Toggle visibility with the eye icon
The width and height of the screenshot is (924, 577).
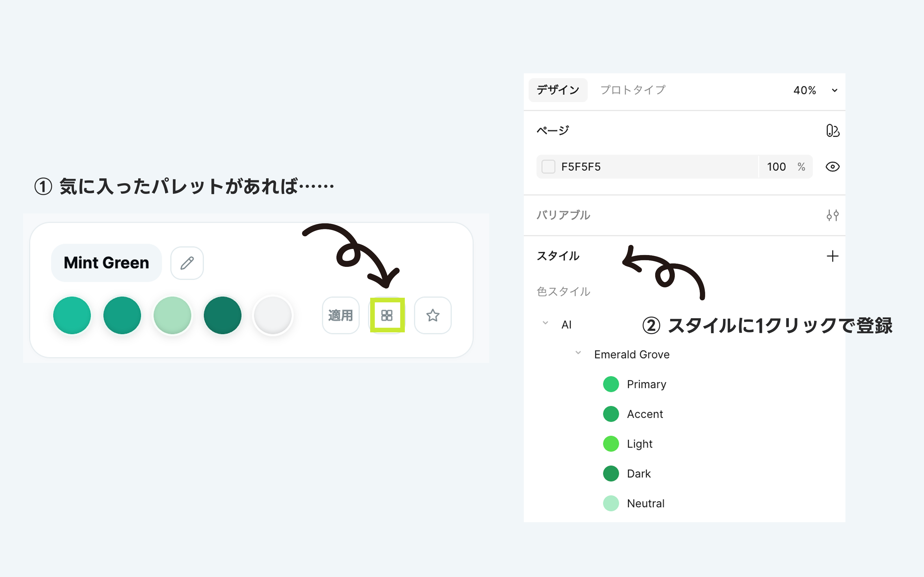(x=833, y=167)
